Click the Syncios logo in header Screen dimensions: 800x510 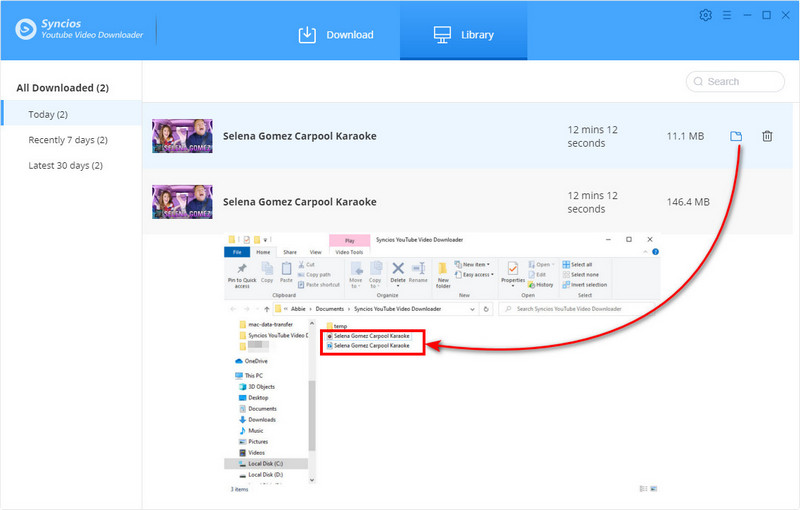[26, 29]
